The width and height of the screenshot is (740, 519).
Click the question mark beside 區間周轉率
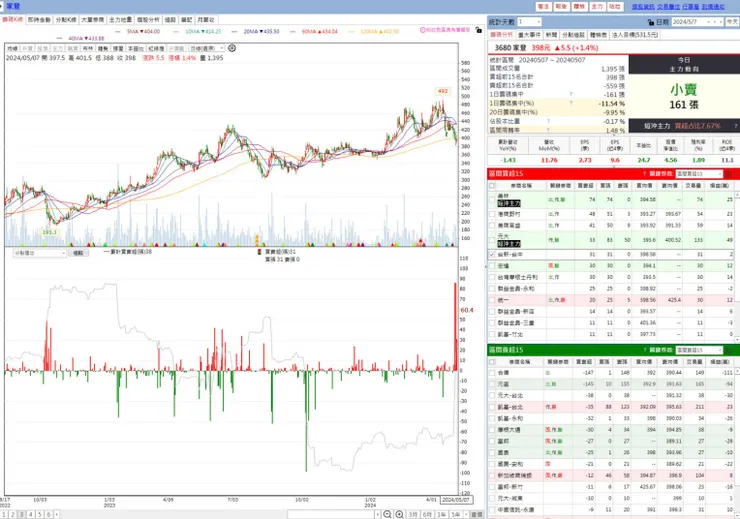(x=548, y=130)
